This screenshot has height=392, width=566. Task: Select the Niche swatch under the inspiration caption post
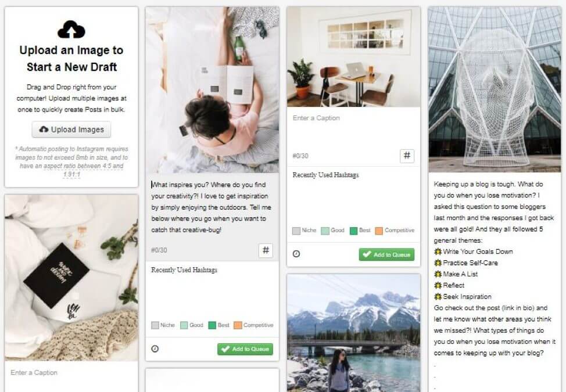155,325
